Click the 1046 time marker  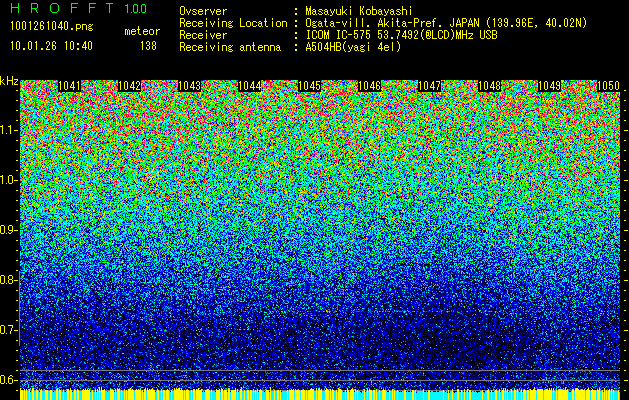click(x=369, y=86)
